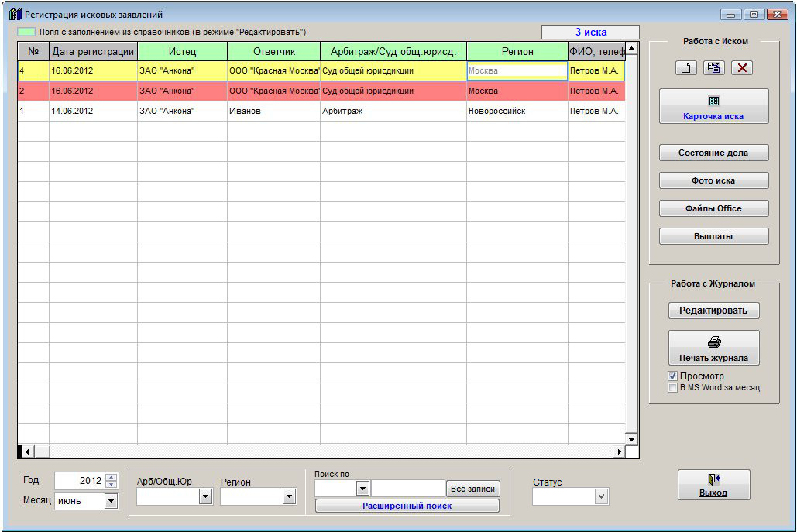Print the journal via Печать журнала

pos(713,348)
